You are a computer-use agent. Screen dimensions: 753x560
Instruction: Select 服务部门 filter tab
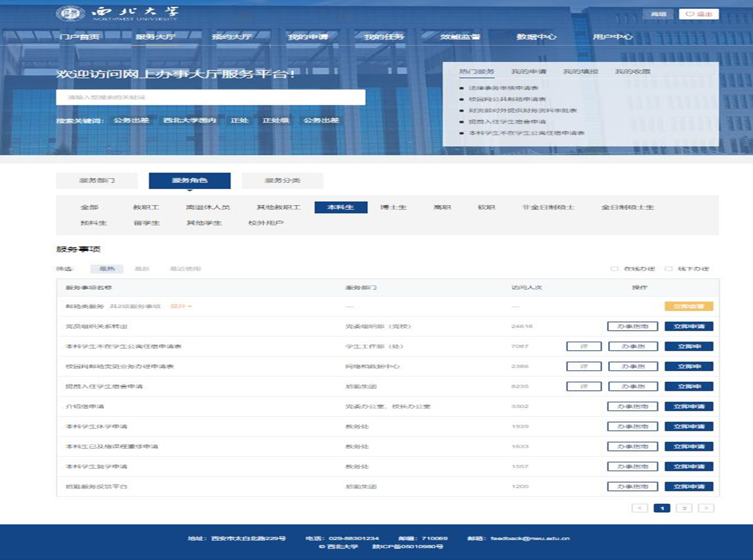(x=97, y=181)
